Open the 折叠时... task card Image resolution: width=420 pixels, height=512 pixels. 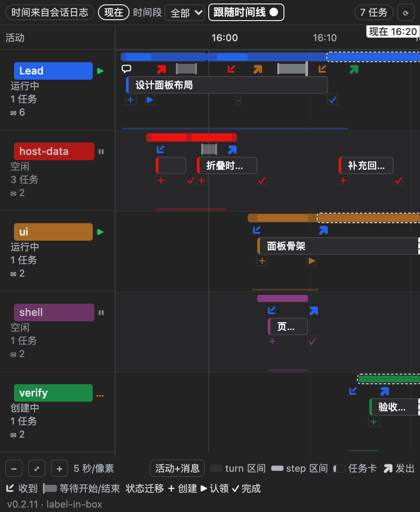pos(227,165)
